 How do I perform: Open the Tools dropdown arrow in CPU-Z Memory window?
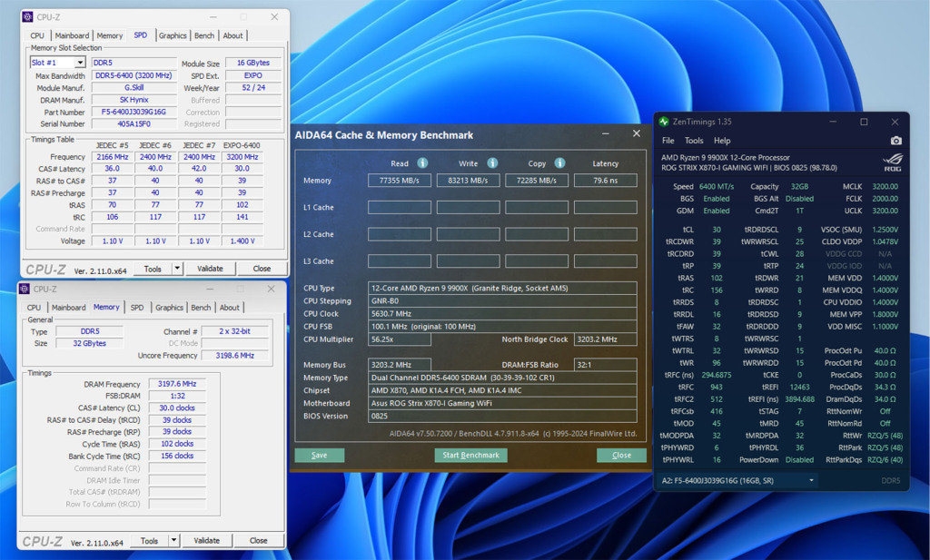pos(173,540)
